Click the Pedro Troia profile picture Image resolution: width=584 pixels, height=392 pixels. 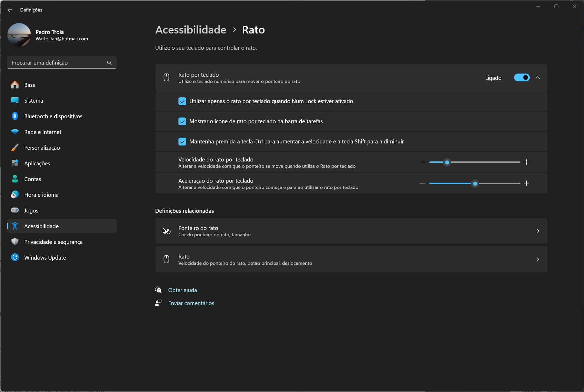coord(19,35)
